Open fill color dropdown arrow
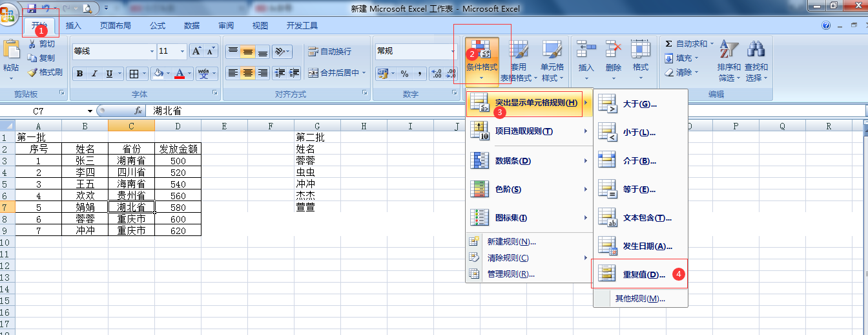868x335 pixels. 168,73
